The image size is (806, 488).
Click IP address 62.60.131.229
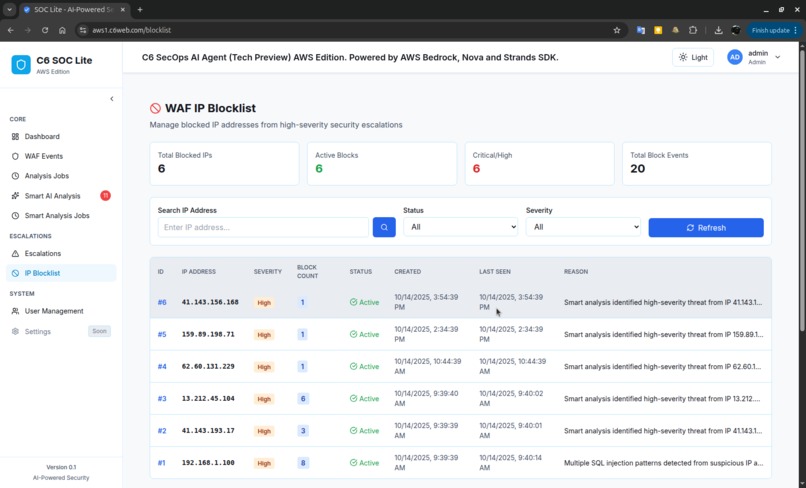click(x=208, y=366)
